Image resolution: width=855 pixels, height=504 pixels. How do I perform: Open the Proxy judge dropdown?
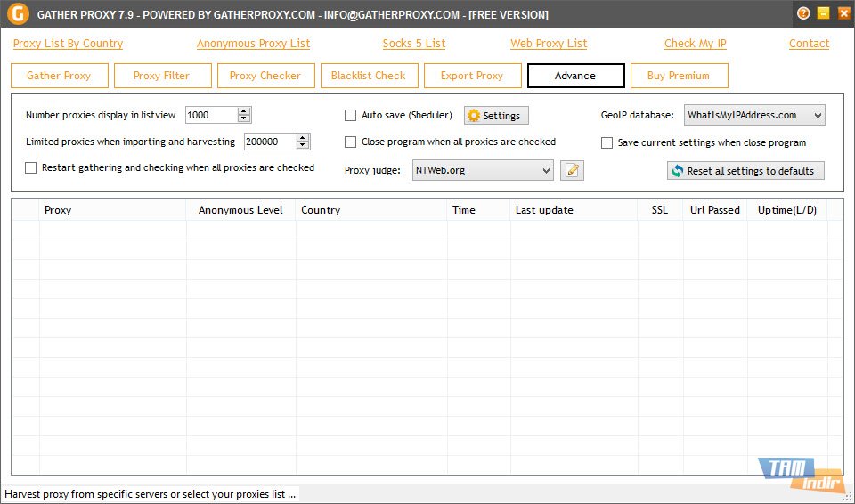(483, 170)
